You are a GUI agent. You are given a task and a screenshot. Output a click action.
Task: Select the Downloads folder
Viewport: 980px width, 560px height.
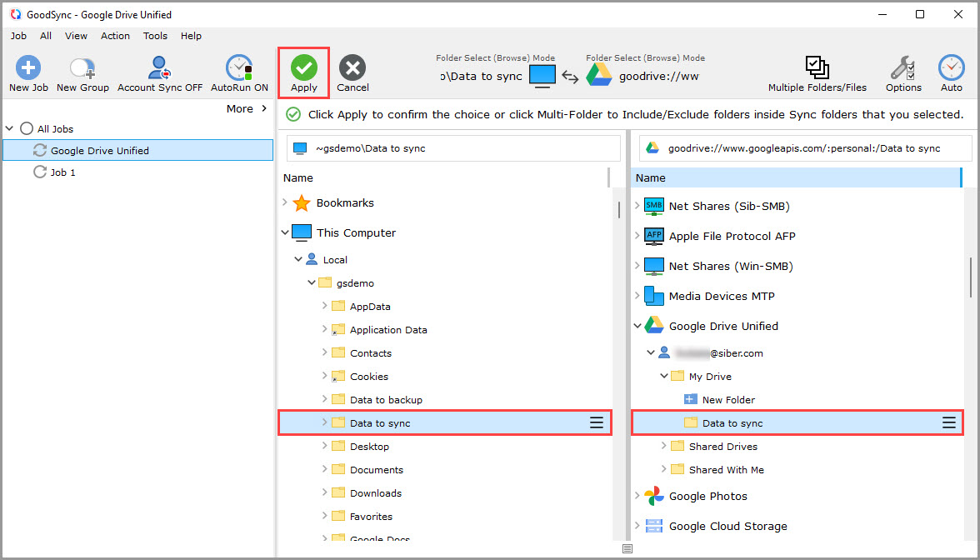376,493
